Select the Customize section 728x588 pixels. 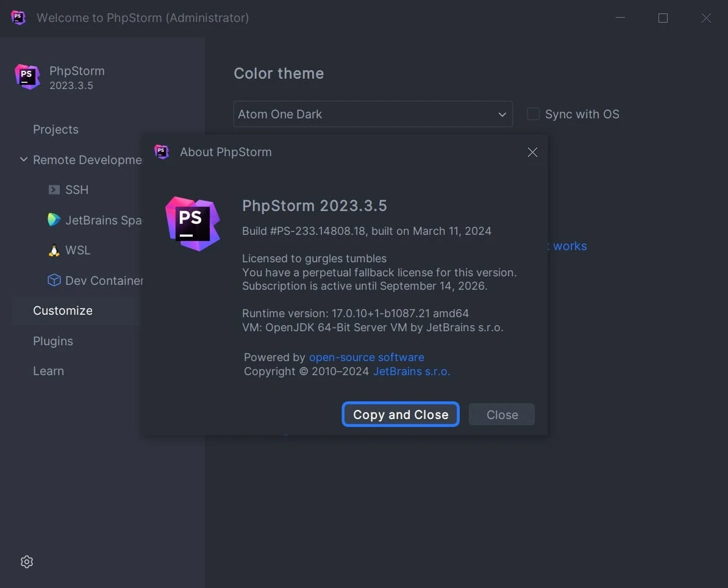[63, 310]
